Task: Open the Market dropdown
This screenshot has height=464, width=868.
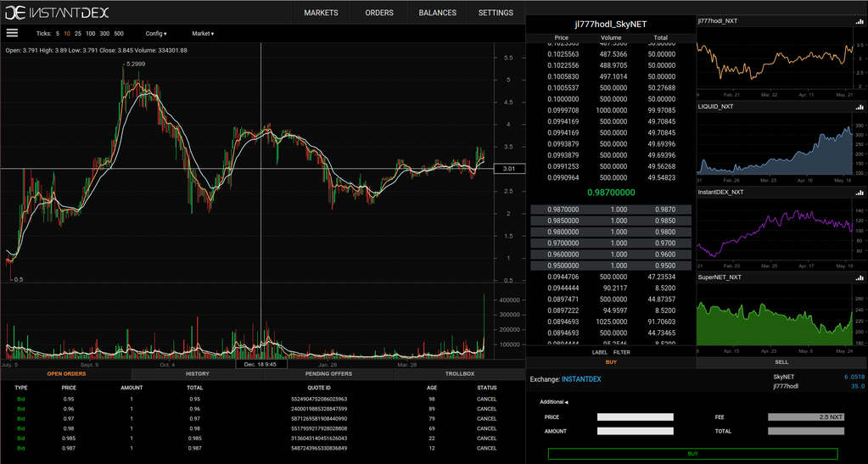Action: 203,34
